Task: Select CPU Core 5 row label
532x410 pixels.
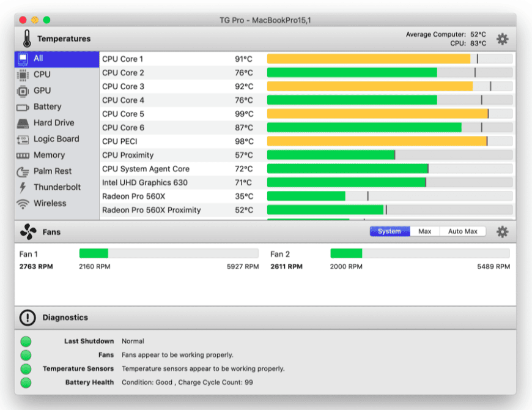Action: 123,114
